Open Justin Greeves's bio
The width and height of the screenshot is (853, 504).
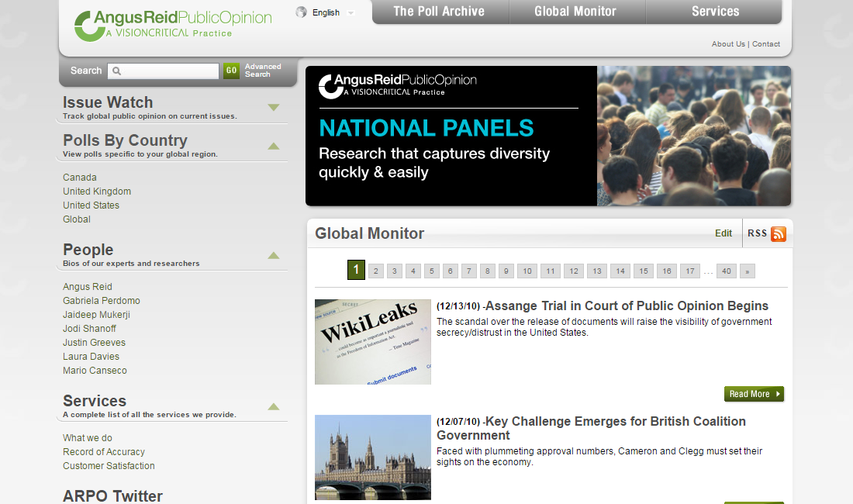94,343
